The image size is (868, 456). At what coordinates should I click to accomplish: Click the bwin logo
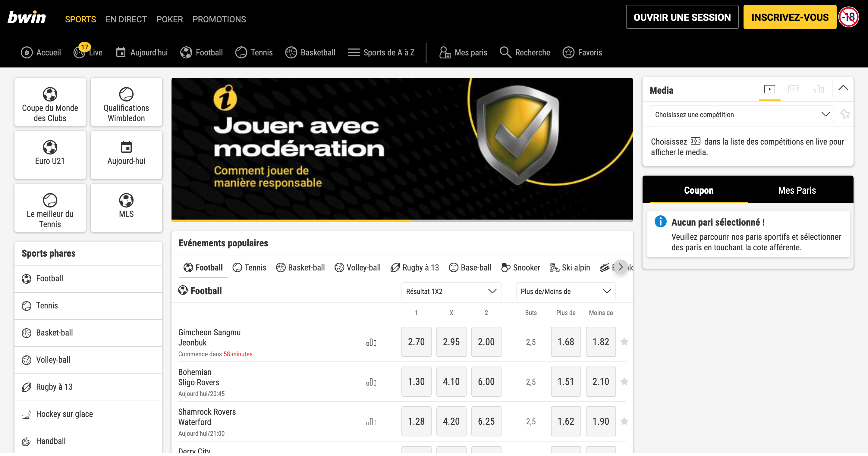coord(27,17)
